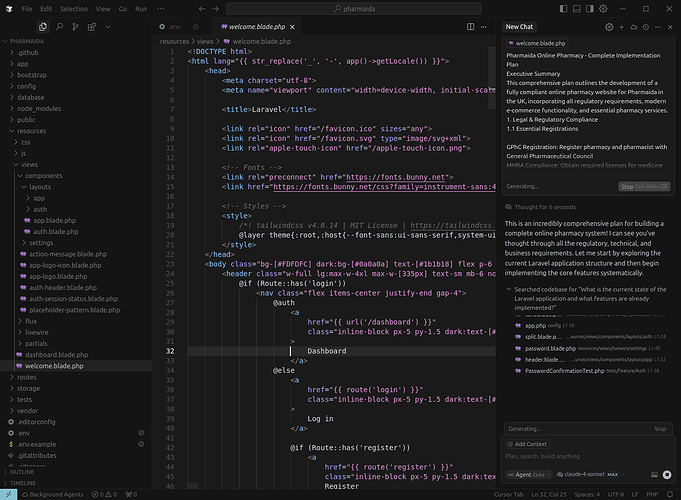Open dashboard.blade.php in the file tree

pos(56,354)
